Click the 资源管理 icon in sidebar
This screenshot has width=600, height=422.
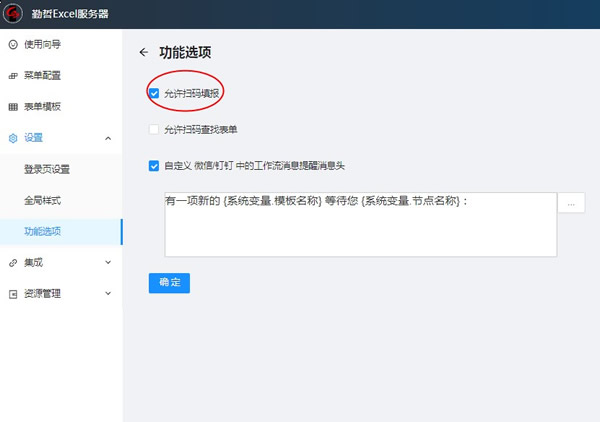tap(12, 294)
